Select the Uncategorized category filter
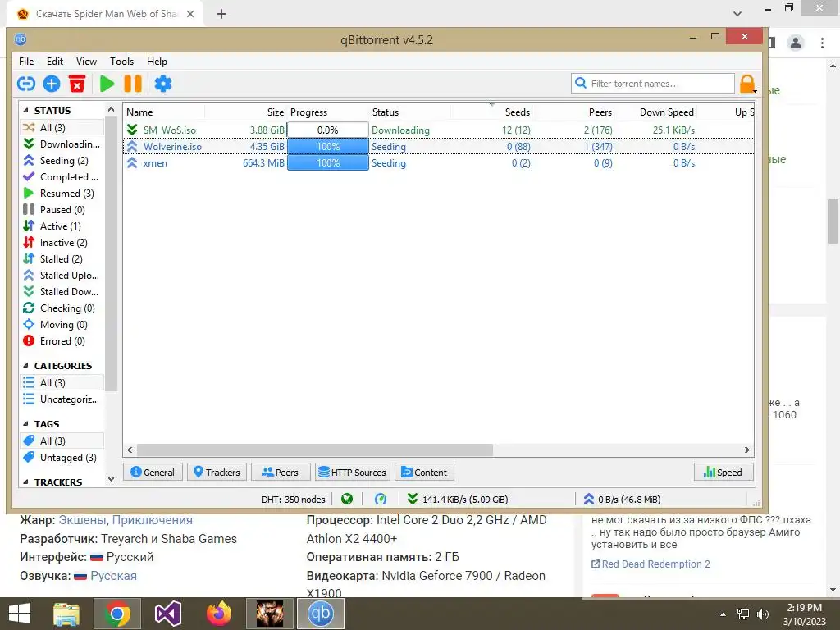840x630 pixels. tap(62, 399)
